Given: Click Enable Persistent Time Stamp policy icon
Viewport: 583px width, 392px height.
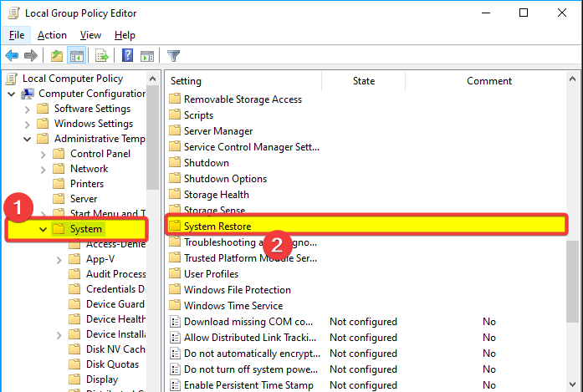Looking at the screenshot, I should 175,385.
